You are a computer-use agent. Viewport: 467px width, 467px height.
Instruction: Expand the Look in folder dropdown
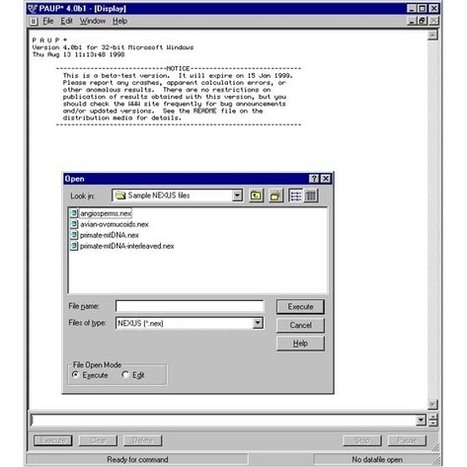click(237, 196)
